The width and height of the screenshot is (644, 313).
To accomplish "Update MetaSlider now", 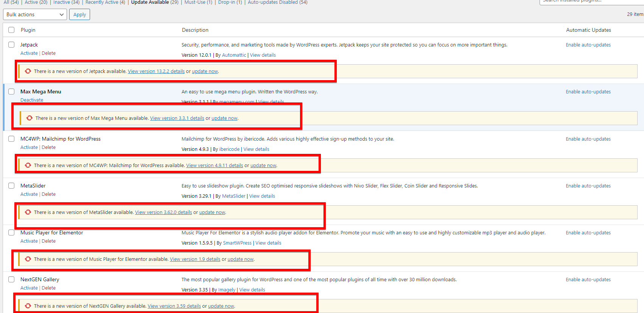I will tap(212, 212).
